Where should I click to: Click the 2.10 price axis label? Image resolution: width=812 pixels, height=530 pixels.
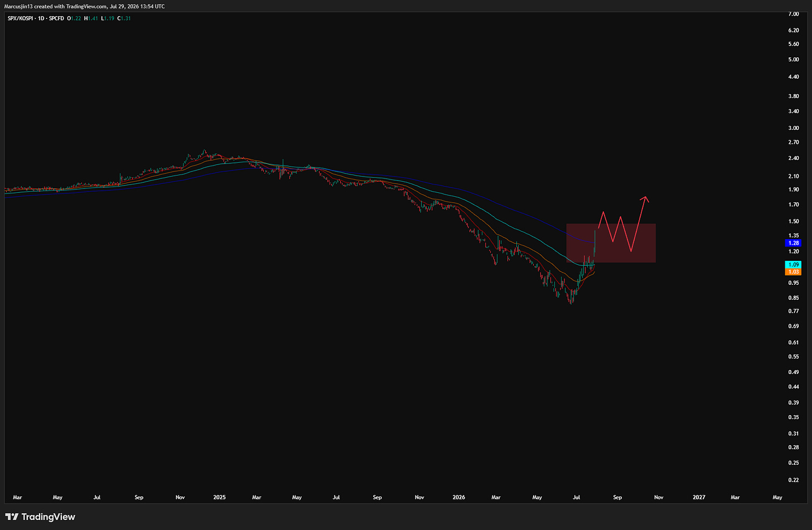[x=793, y=176]
